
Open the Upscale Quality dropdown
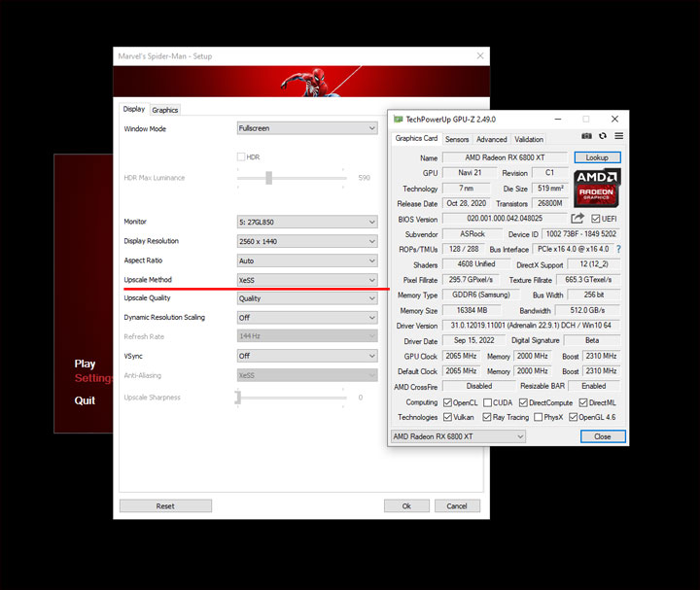click(307, 298)
